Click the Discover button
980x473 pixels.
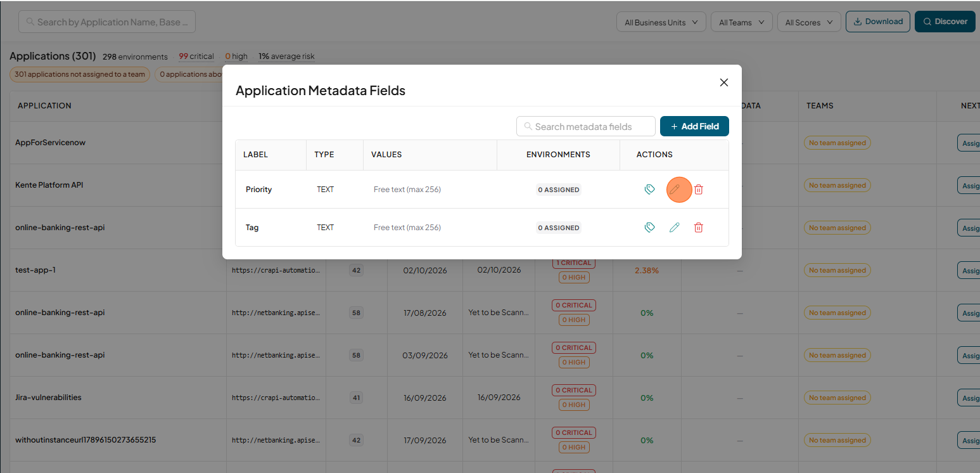point(945,22)
